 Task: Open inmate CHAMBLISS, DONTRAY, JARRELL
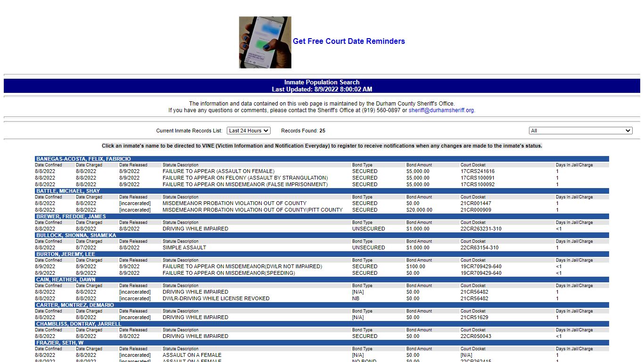pos(79,324)
